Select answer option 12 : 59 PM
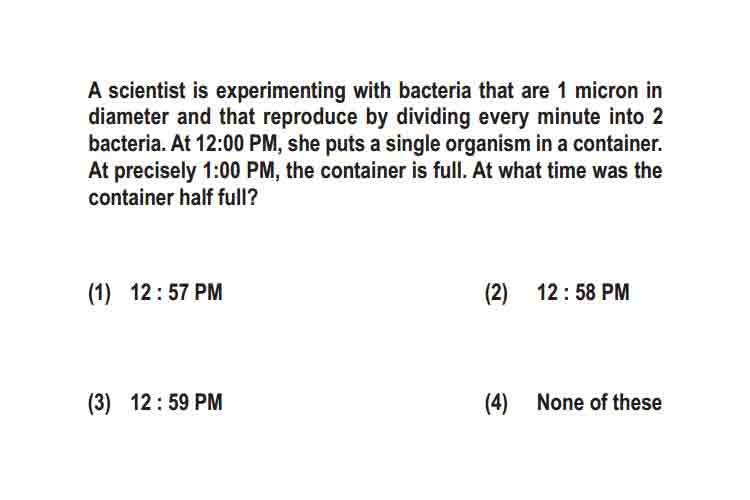The width and height of the screenshot is (750, 500). [x=176, y=402]
